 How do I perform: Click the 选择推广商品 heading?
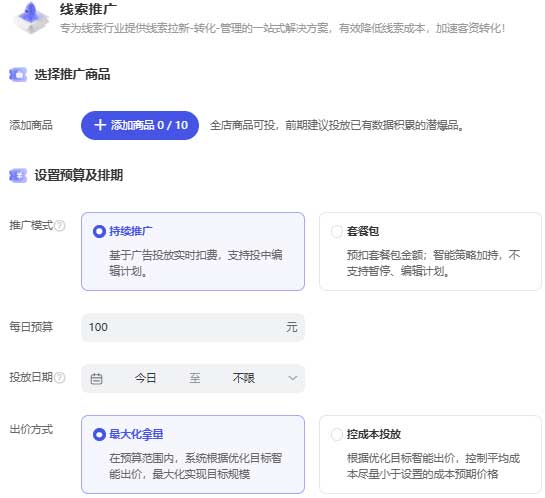[x=72, y=74]
